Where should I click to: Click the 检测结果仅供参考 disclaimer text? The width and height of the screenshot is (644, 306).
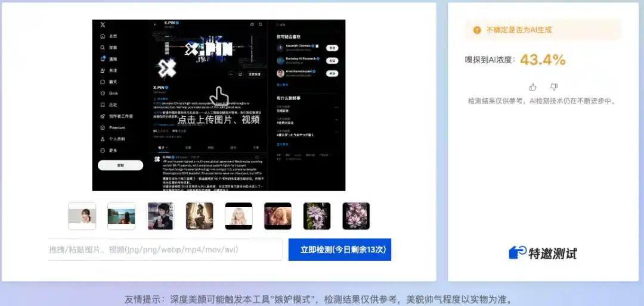click(542, 101)
